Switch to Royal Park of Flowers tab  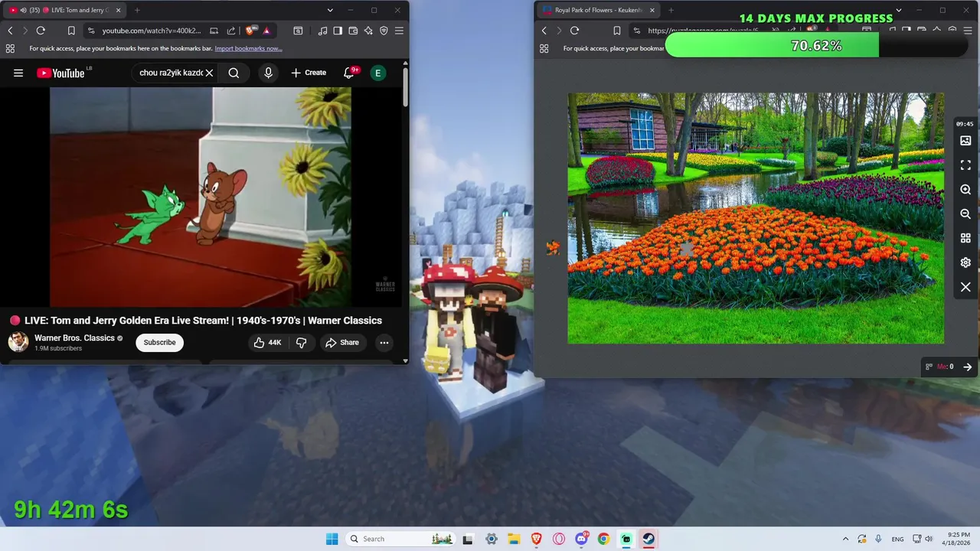pyautogui.click(x=598, y=10)
